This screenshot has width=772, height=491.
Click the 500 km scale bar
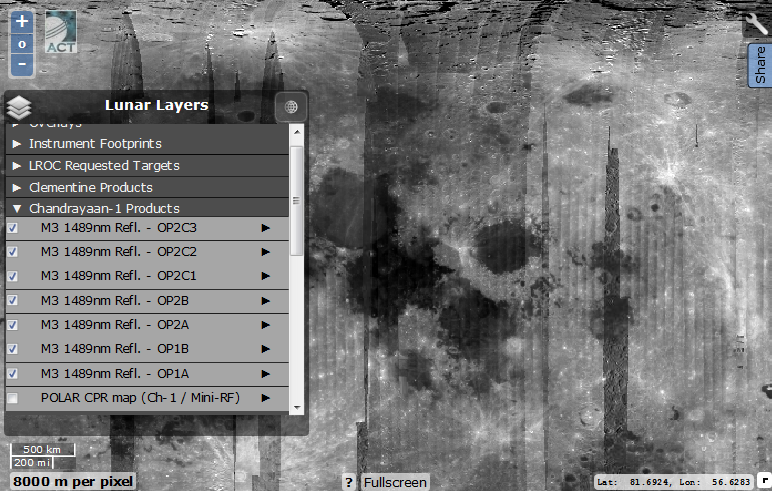[x=43, y=449]
